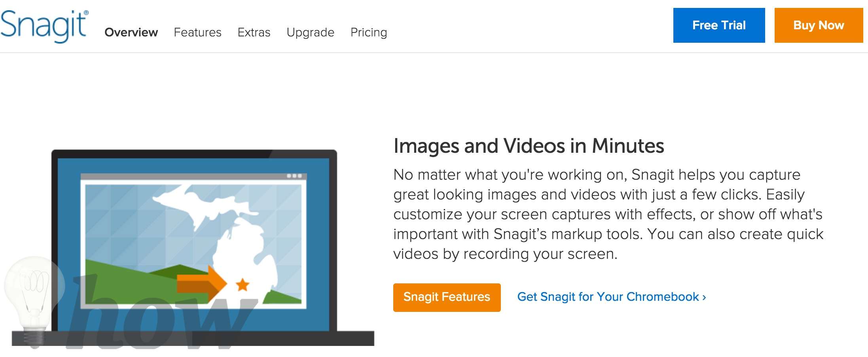View the Pricing page

point(369,32)
